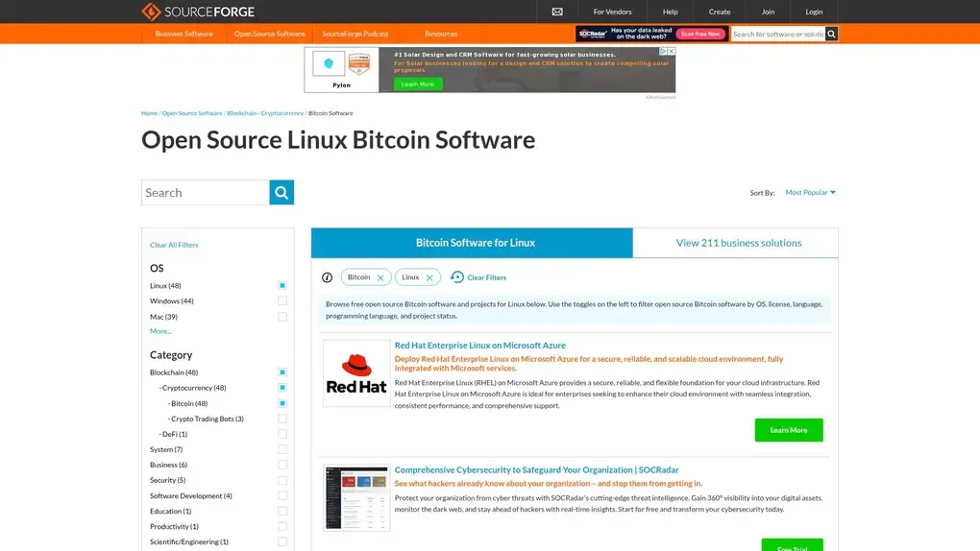
Task: Switch to View 211 business solutions tab
Action: click(x=736, y=243)
